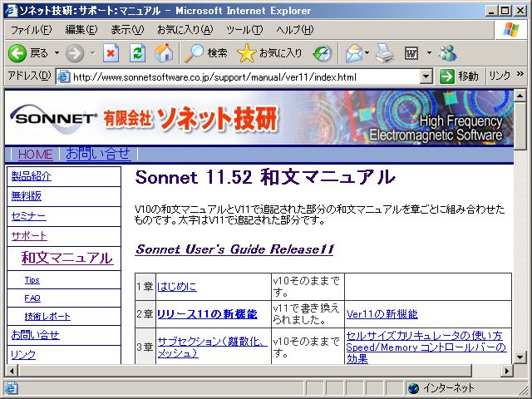The image size is (532, 399).
Task: Click the top bar お問い合せ link
Action: pyautogui.click(x=98, y=154)
